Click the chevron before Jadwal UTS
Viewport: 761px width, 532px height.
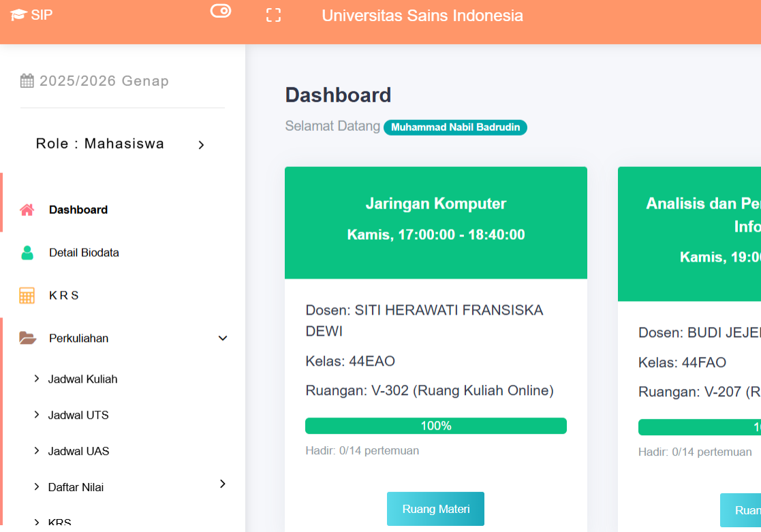pyautogui.click(x=37, y=415)
